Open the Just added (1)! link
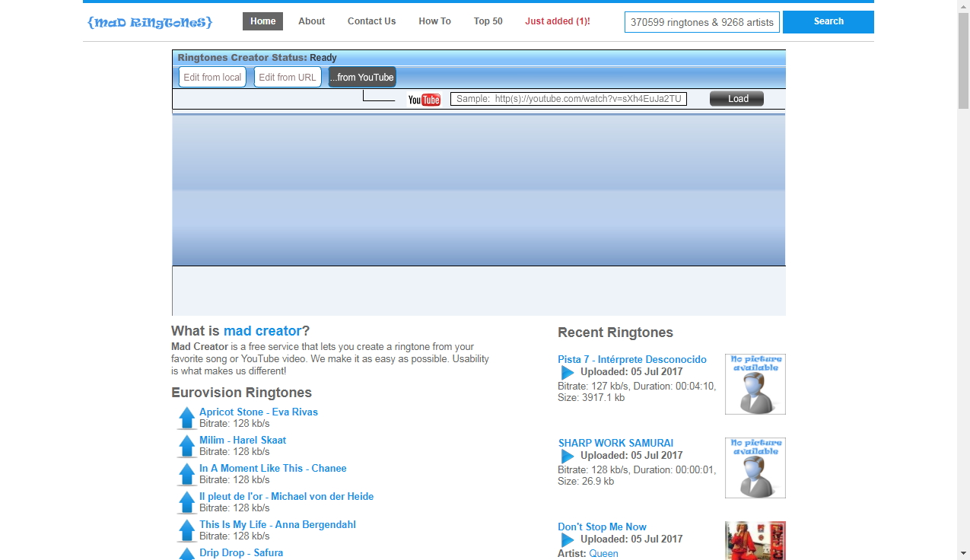Image resolution: width=970 pixels, height=560 pixels. point(557,21)
